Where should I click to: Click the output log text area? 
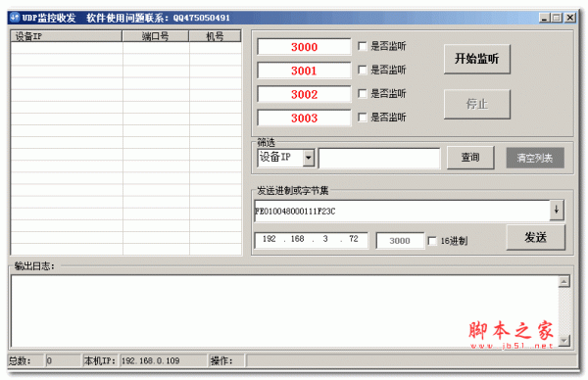tap(284, 311)
